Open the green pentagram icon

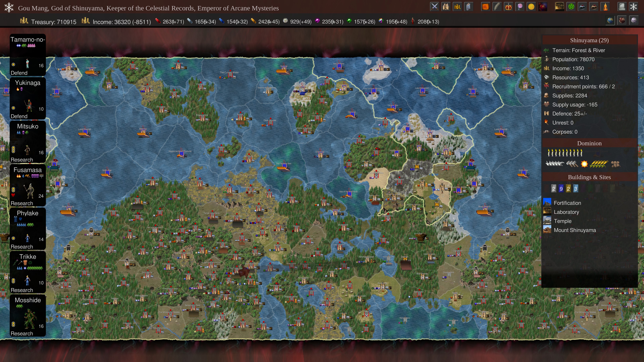571,7
